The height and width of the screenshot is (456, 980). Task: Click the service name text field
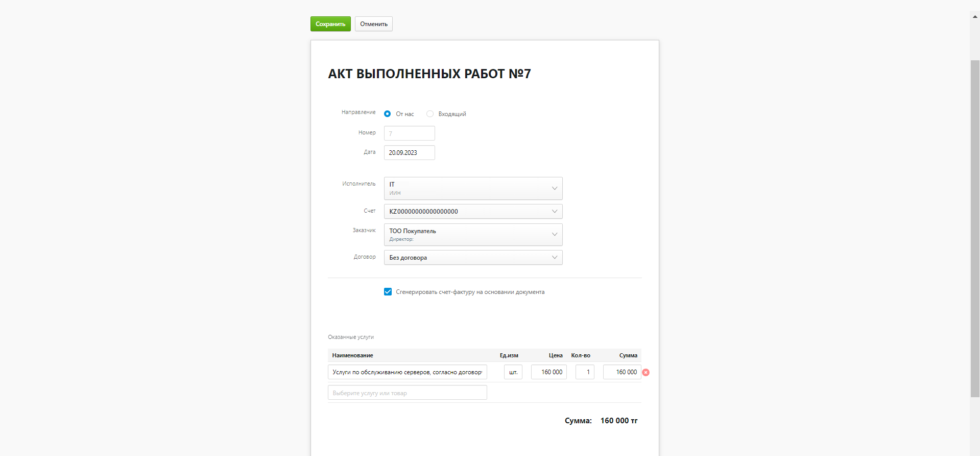408,372
